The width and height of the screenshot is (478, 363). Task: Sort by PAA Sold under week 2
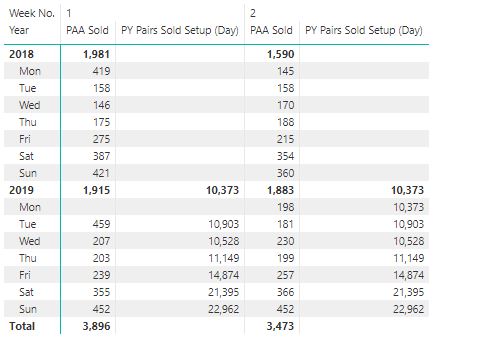coord(271,30)
